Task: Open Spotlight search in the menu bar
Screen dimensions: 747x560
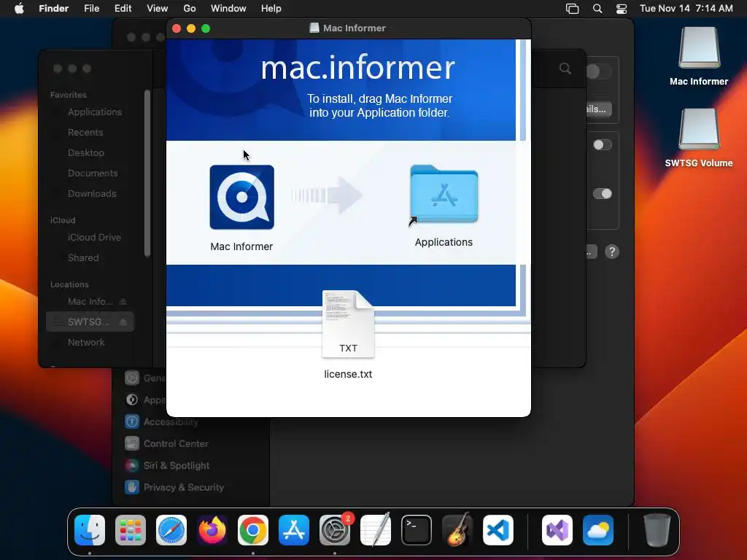Action: (597, 9)
